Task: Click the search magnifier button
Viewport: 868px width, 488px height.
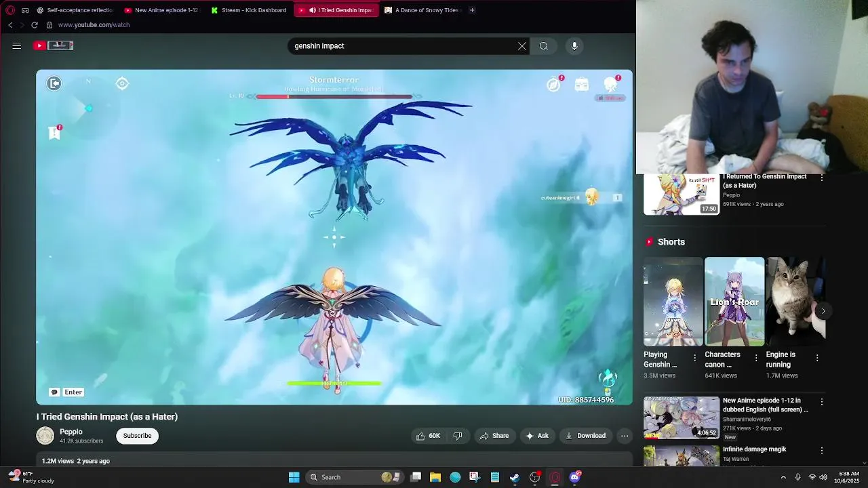Action: pyautogui.click(x=544, y=46)
